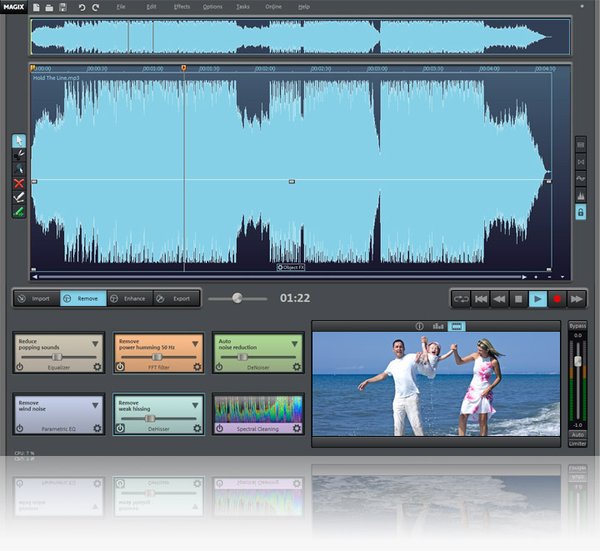Expand Remove wind noise preset dropdown
This screenshot has height=551, width=600.
[95, 405]
